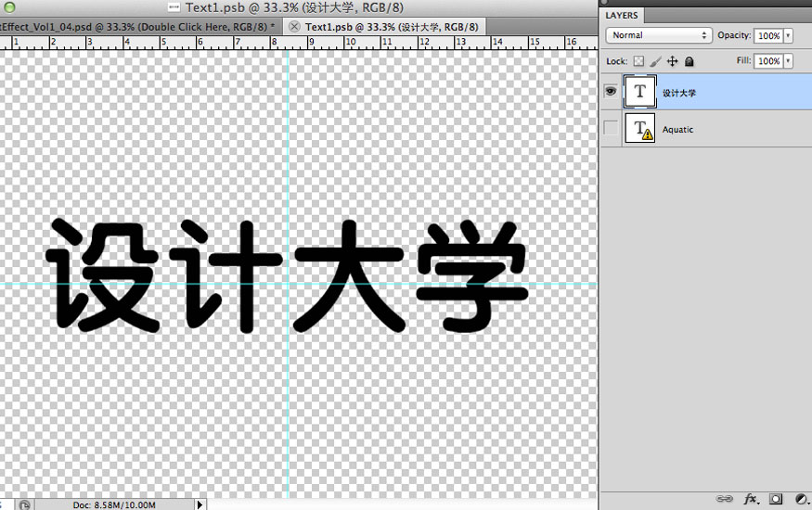Click the Opacity value field

[x=768, y=35]
